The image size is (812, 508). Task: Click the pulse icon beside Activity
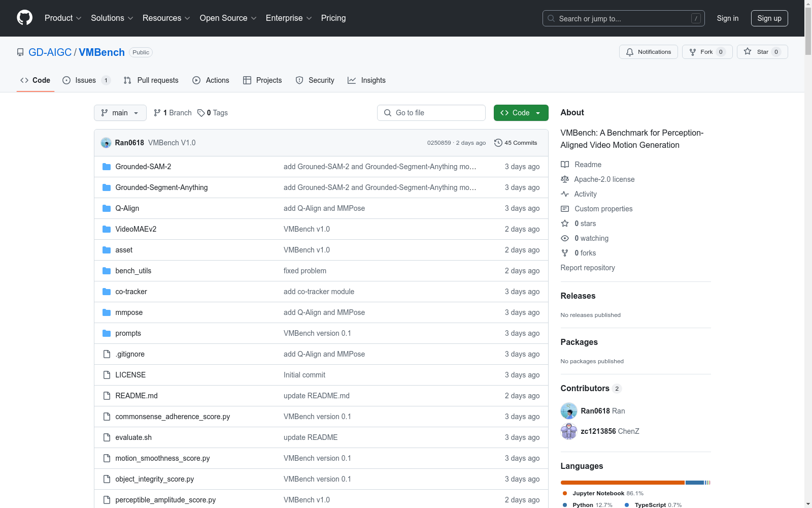pos(565,194)
